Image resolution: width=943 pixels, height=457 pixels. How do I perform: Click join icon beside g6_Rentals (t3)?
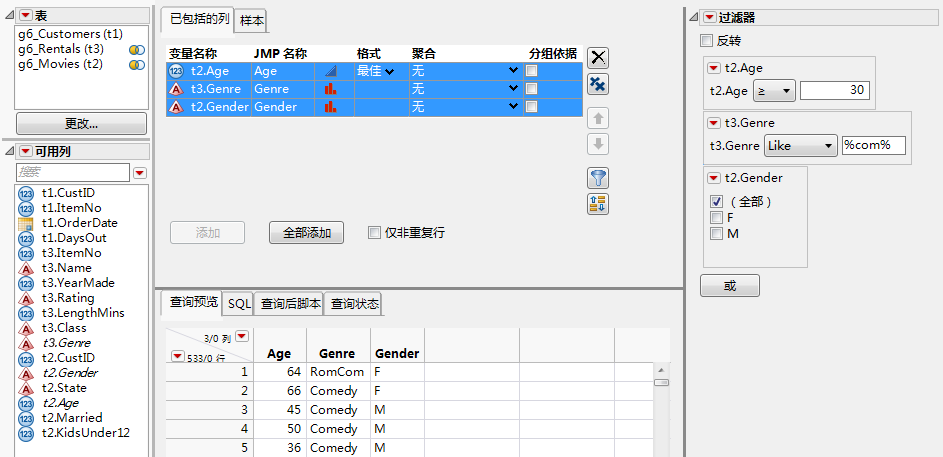(x=137, y=49)
